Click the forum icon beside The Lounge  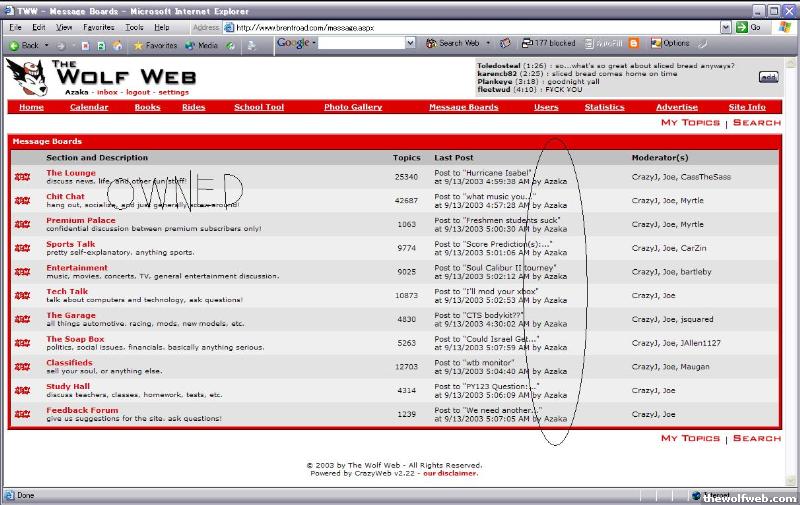22,177
